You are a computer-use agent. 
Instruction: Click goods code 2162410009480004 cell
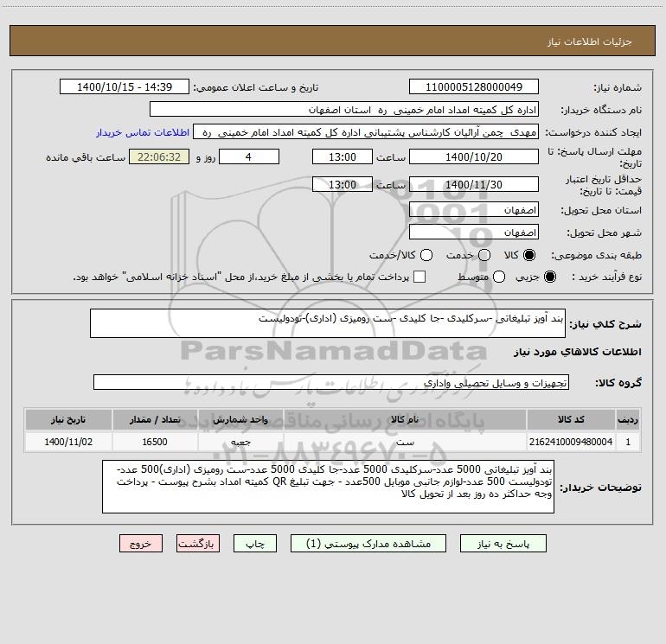[571, 442]
